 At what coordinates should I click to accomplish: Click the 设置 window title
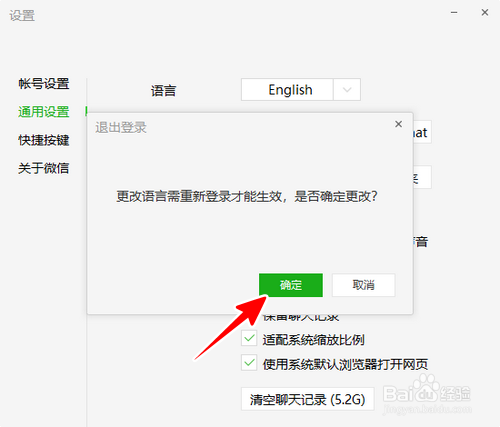point(22,15)
